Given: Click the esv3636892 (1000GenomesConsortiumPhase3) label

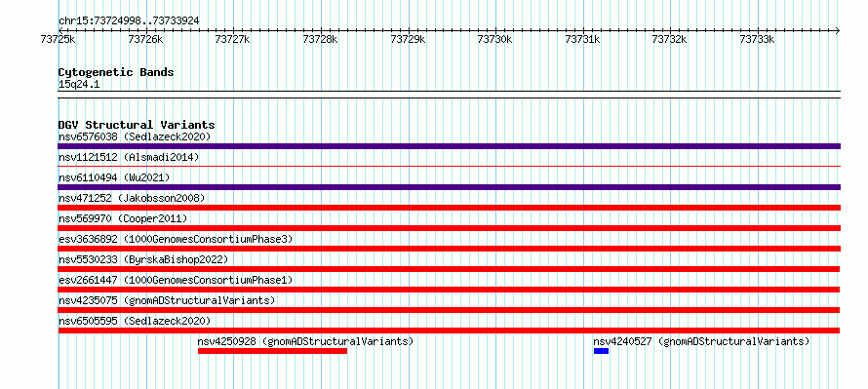Looking at the screenshot, I should pos(176,239).
